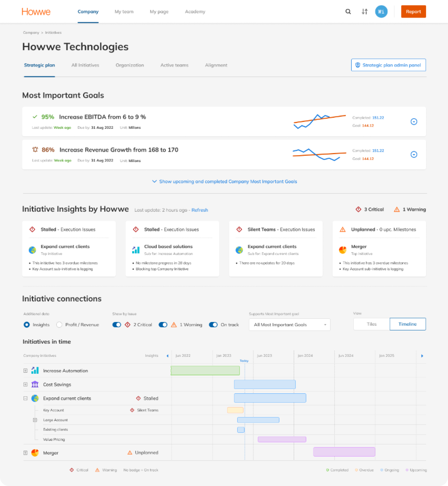
Task: Switch to the All Initiatives tab
Action: 85,65
